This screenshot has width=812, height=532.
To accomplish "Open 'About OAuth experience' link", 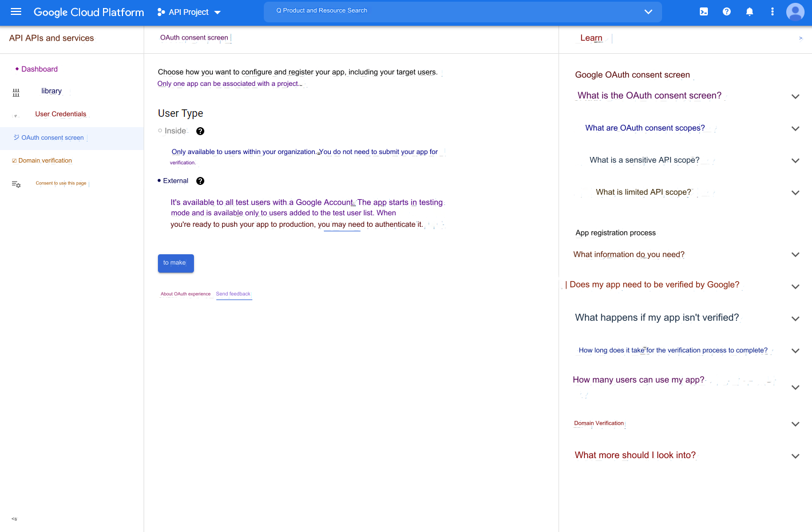I will (185, 294).
